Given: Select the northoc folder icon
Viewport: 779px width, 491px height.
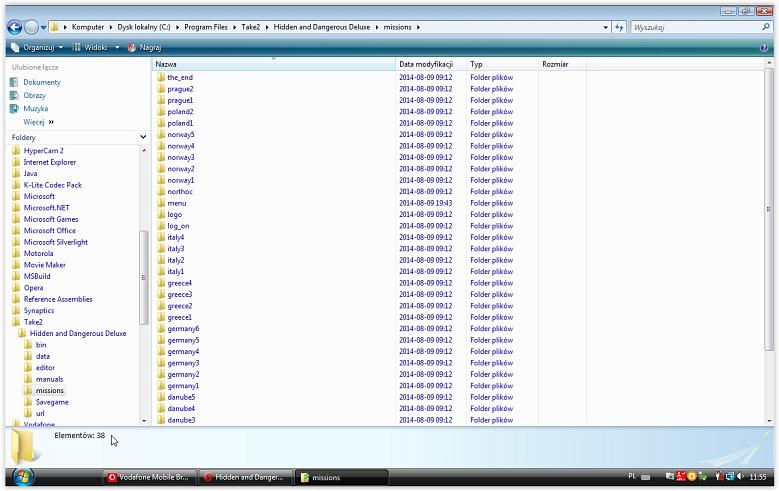Looking at the screenshot, I should point(161,192).
